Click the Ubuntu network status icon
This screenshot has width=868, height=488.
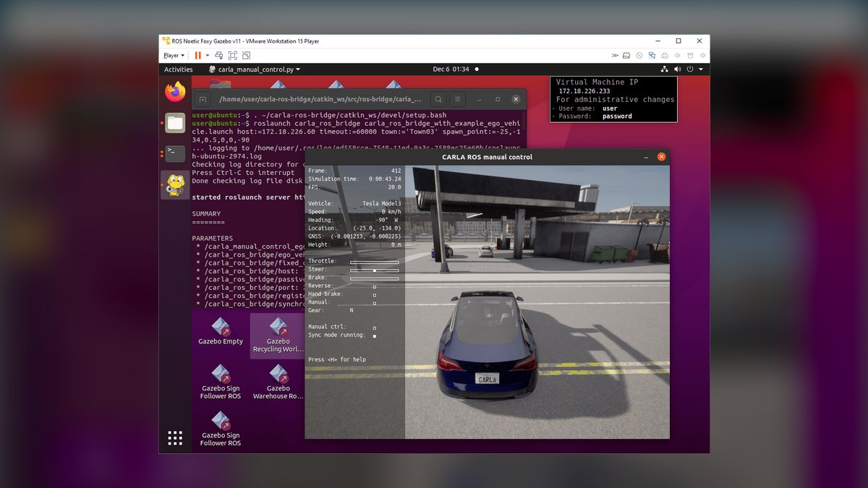tap(665, 69)
